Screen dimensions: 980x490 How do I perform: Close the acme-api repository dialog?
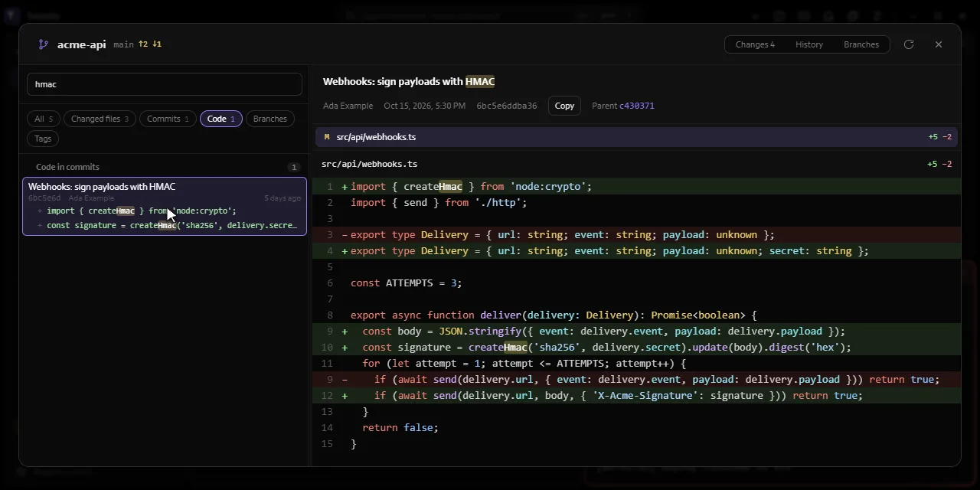(939, 44)
